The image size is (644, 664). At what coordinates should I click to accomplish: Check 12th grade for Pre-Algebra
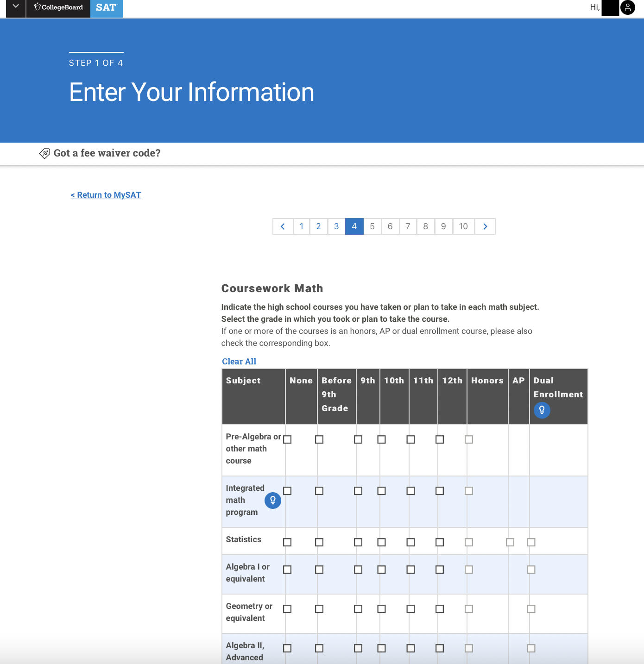click(x=440, y=439)
